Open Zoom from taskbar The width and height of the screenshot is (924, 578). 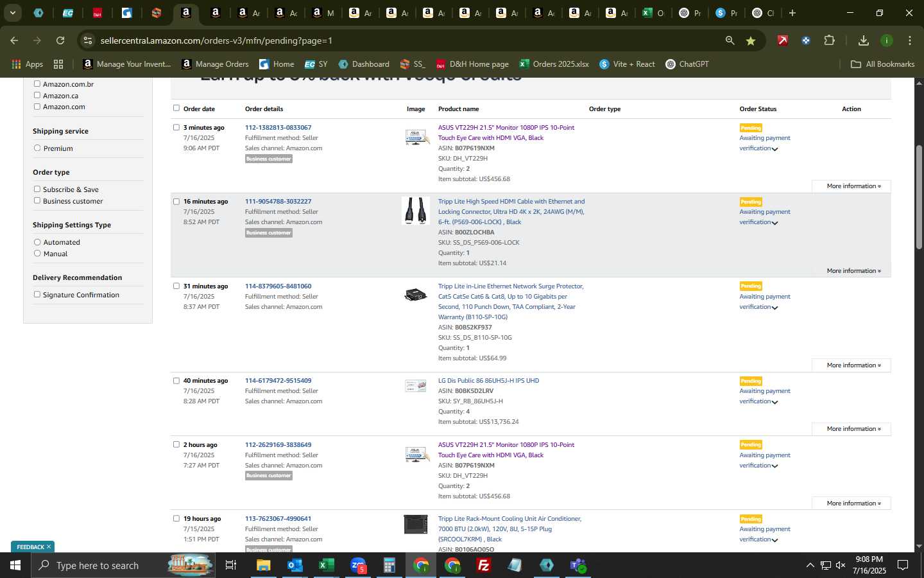click(x=358, y=565)
